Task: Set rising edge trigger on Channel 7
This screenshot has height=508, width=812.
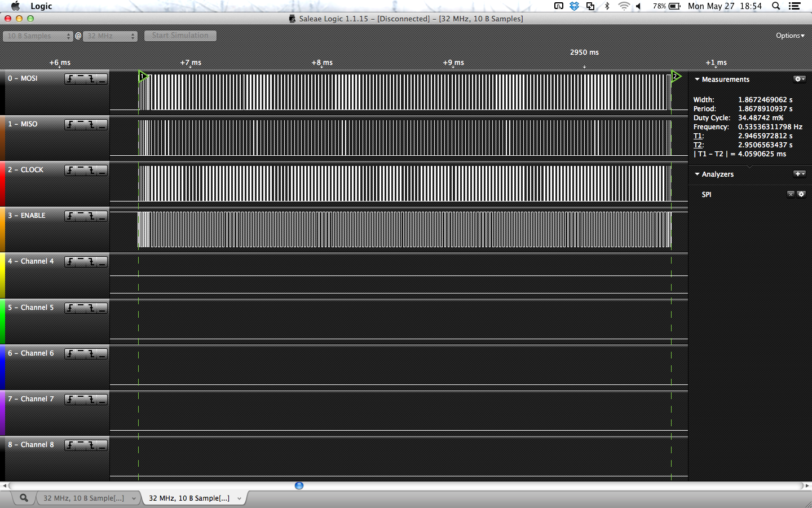Action: pyautogui.click(x=70, y=400)
